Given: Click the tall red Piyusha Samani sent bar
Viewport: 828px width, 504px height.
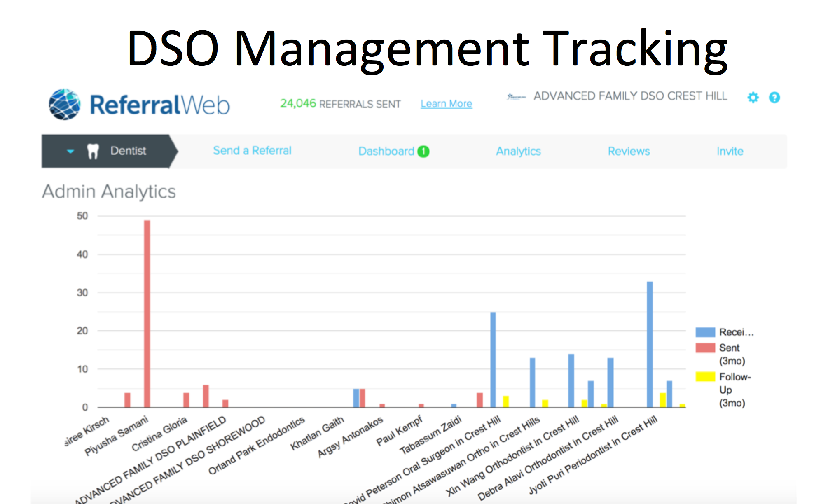Looking at the screenshot, I should coord(147,314).
